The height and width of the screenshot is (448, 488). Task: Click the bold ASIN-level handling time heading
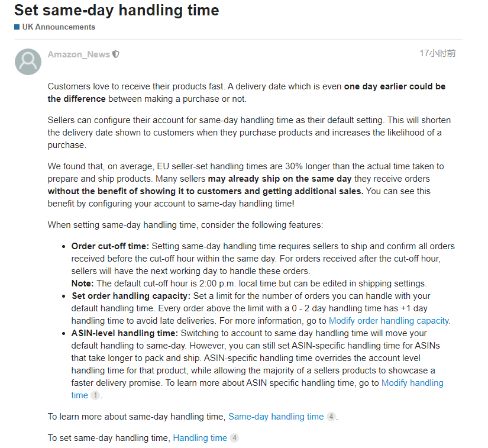click(124, 333)
